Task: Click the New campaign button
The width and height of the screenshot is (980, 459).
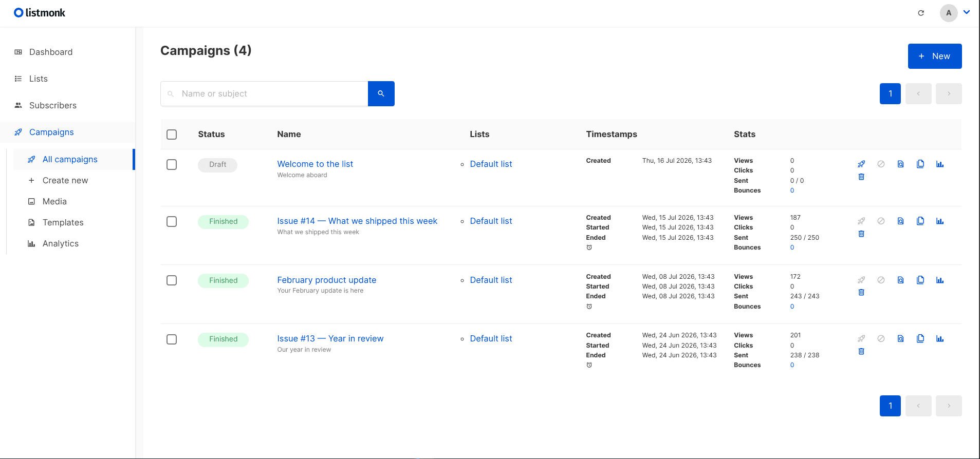Action: (935, 56)
